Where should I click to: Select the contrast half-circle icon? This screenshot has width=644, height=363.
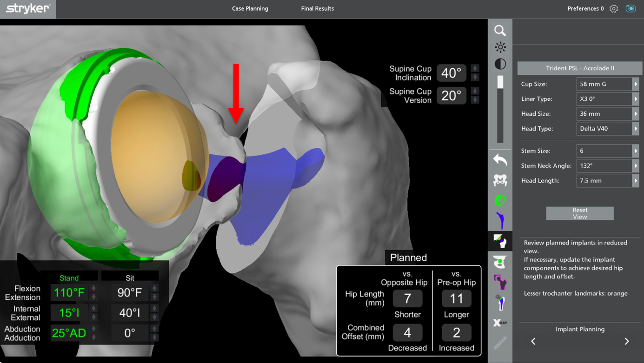pos(500,64)
